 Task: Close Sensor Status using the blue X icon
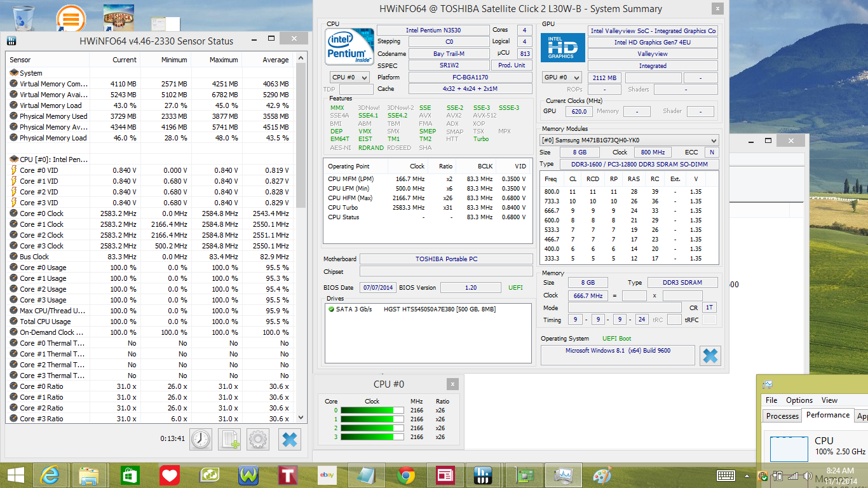tap(289, 439)
